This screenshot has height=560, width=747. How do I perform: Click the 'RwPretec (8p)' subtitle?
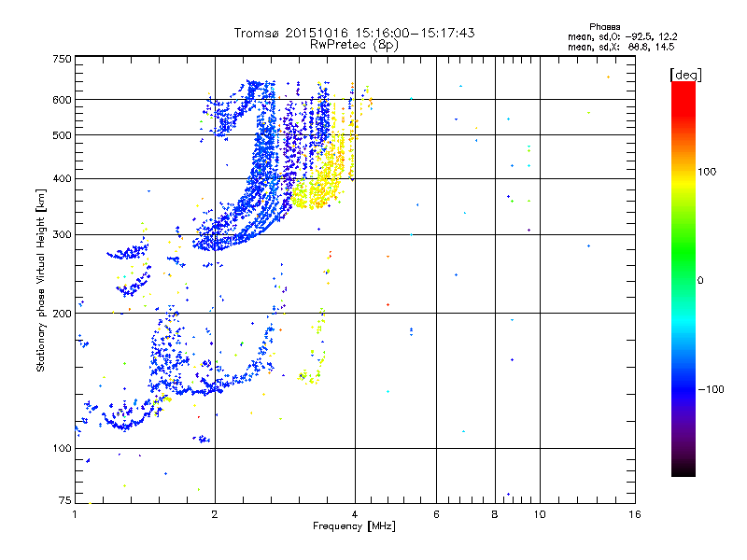[x=354, y=45]
